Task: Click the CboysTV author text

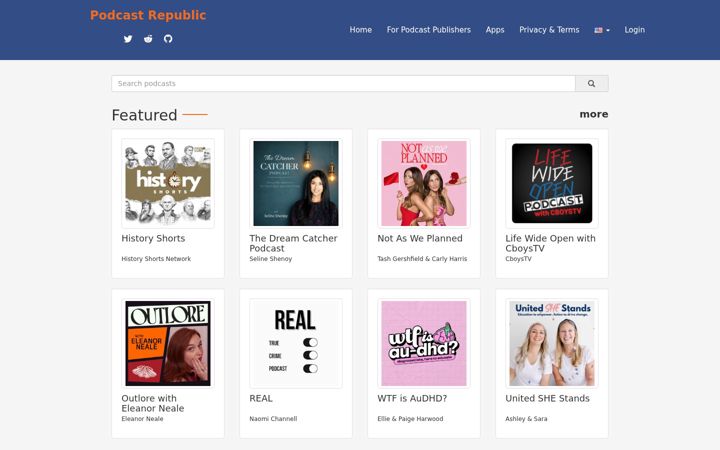Action: coord(518,259)
